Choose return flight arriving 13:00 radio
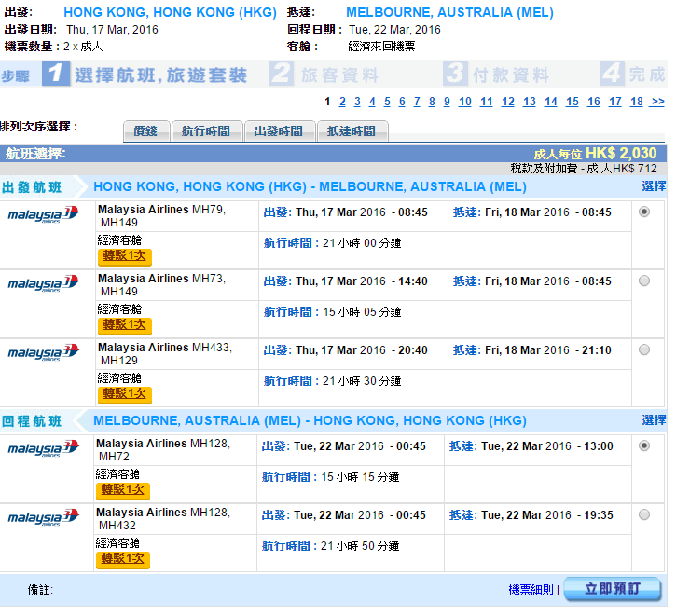This screenshot has height=616, width=676. click(644, 446)
